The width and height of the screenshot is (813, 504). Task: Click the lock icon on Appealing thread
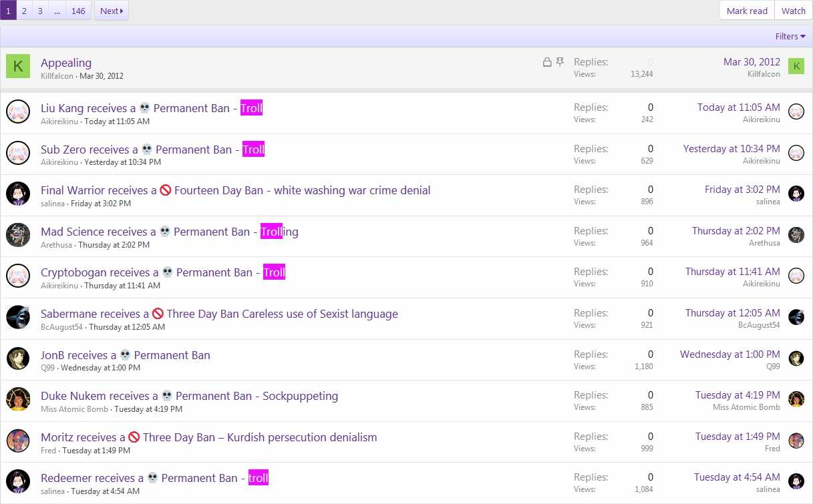tap(547, 62)
